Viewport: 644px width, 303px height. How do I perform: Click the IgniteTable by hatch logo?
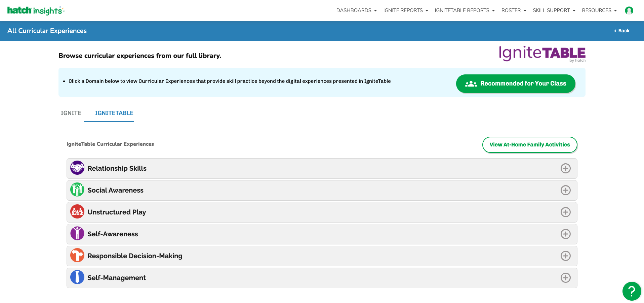[x=542, y=54]
